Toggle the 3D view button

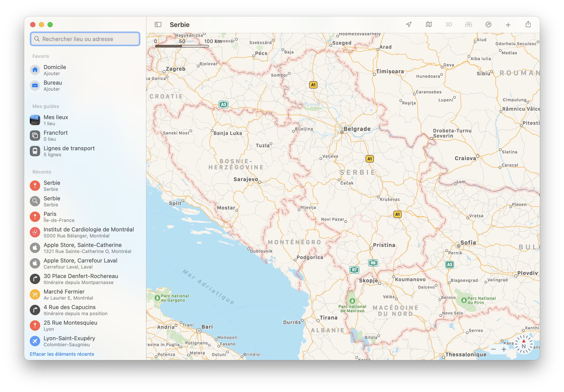(448, 25)
